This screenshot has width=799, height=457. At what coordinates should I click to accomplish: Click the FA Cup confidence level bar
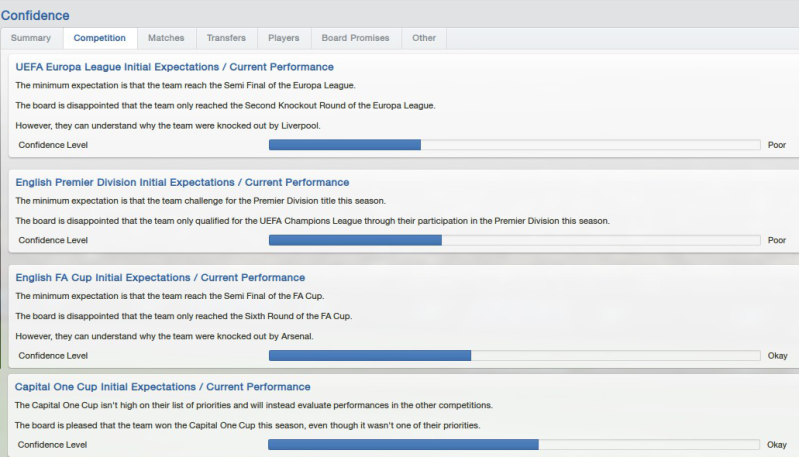[514, 355]
